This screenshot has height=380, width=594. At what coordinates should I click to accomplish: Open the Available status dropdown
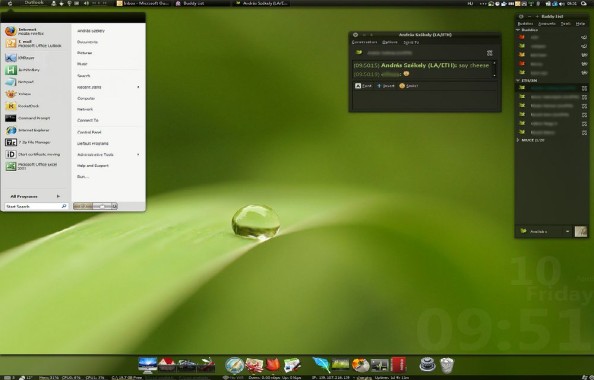[545, 231]
